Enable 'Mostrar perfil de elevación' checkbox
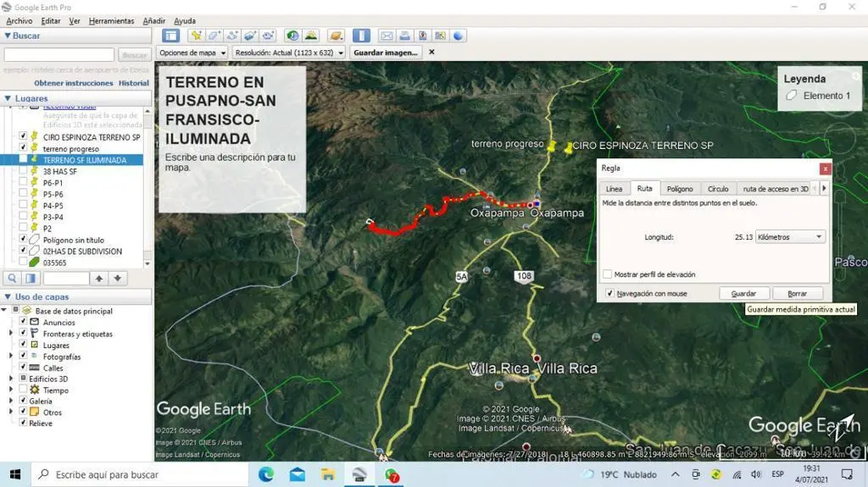Screen dimensions: 868x487 pyautogui.click(x=607, y=274)
